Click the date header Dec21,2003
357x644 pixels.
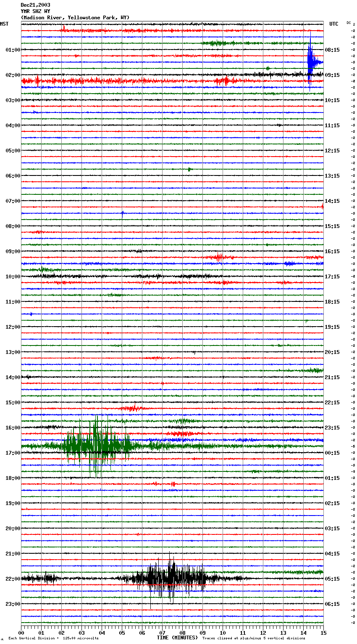pyautogui.click(x=35, y=5)
